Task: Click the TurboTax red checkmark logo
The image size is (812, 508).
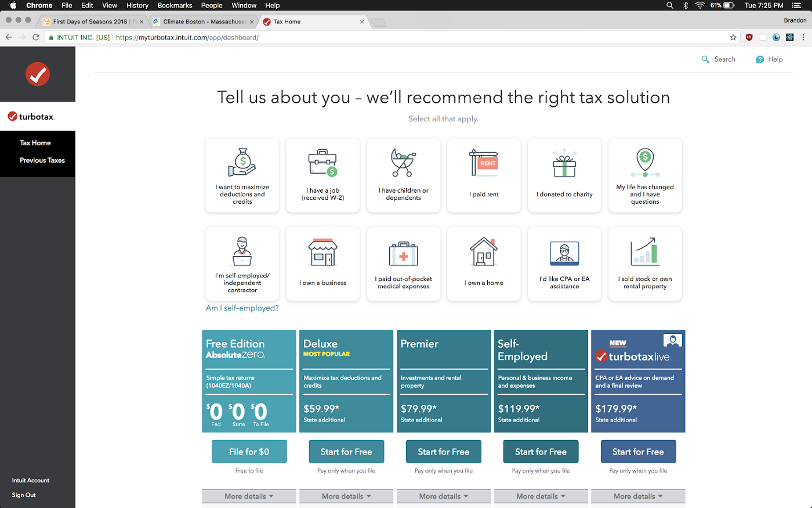Action: (38, 74)
